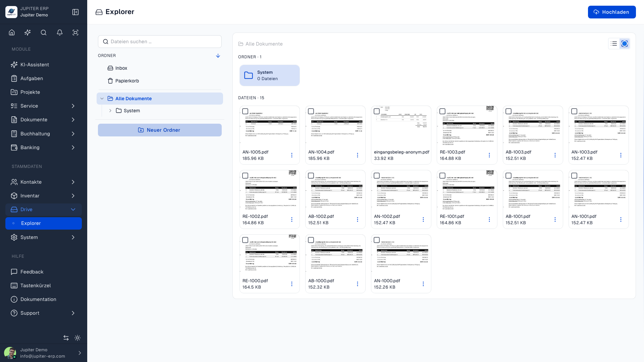The image size is (644, 362).
Task: Create a Neuer Ordner
Action: point(160,130)
